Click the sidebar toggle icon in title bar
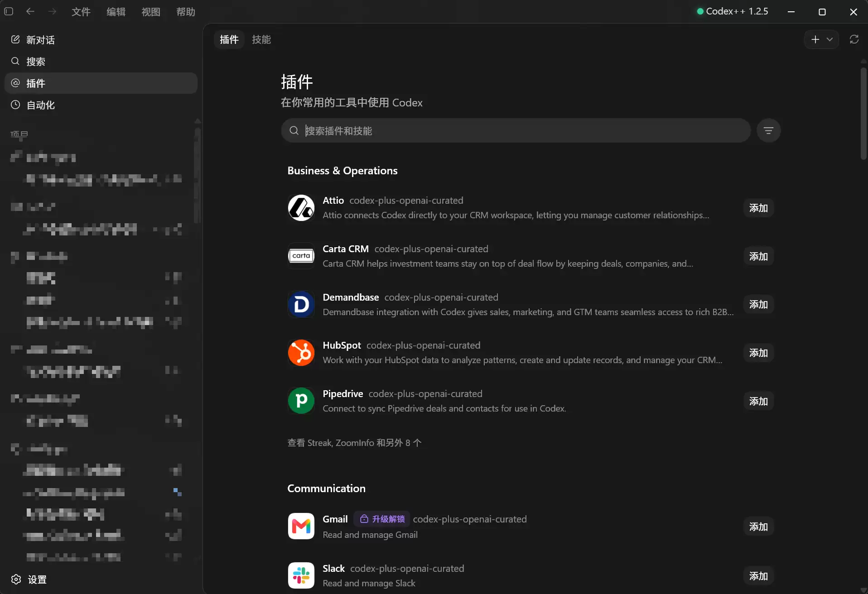 [x=9, y=11]
